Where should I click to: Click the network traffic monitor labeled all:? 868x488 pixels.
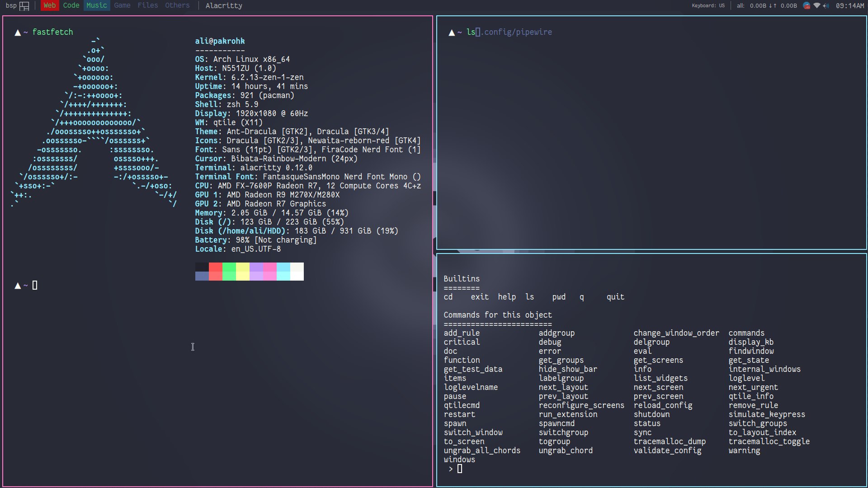[x=740, y=6]
